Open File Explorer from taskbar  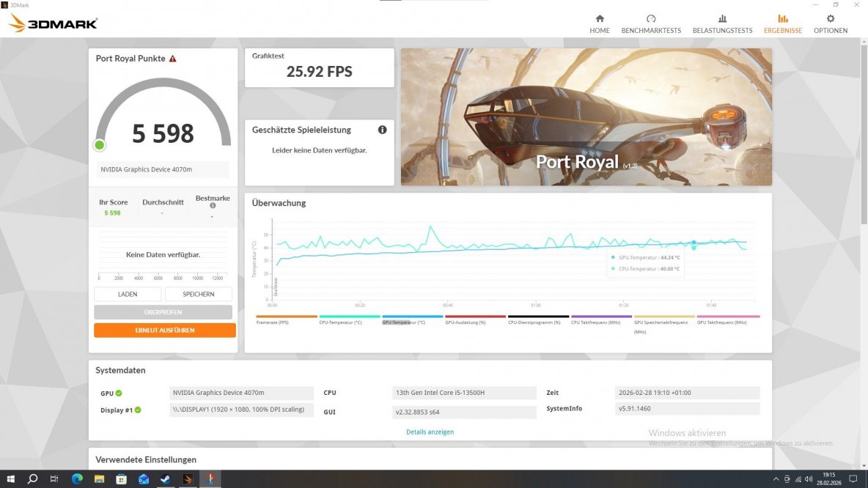point(99,479)
